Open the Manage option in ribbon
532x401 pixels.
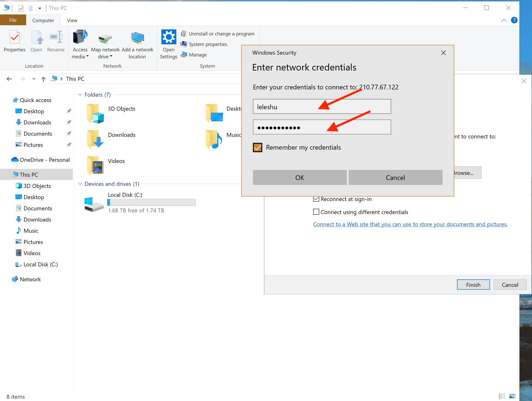click(194, 55)
